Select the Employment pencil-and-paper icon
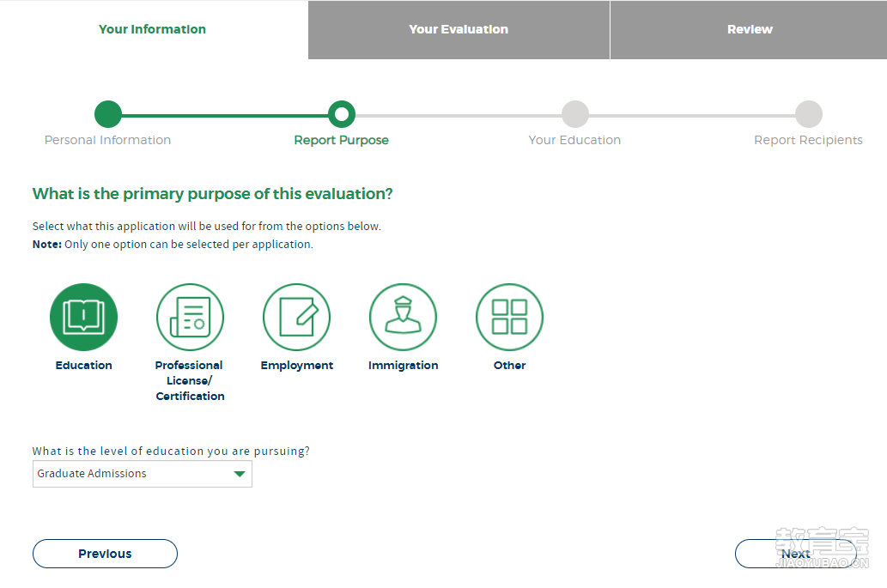 pyautogui.click(x=296, y=318)
